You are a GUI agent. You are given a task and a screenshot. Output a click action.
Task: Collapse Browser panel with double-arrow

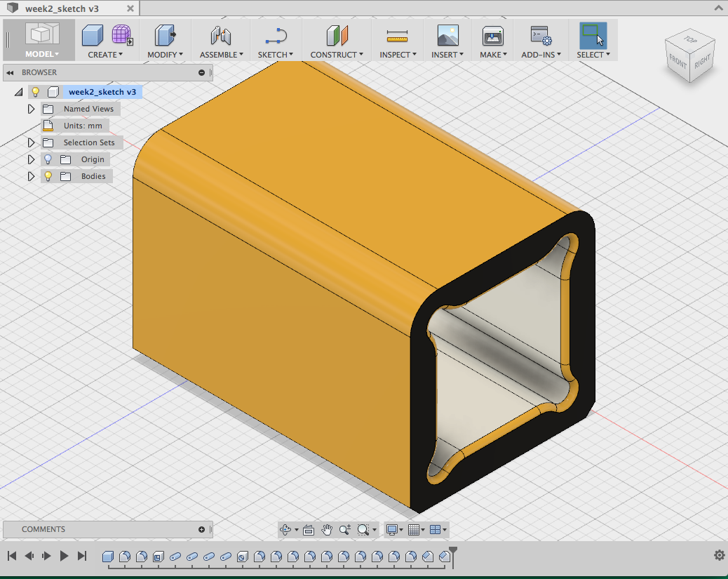[10, 72]
